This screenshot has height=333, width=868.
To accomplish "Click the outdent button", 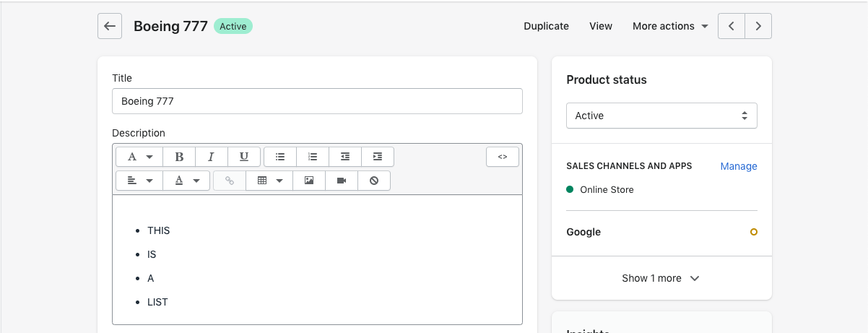I will (x=345, y=157).
